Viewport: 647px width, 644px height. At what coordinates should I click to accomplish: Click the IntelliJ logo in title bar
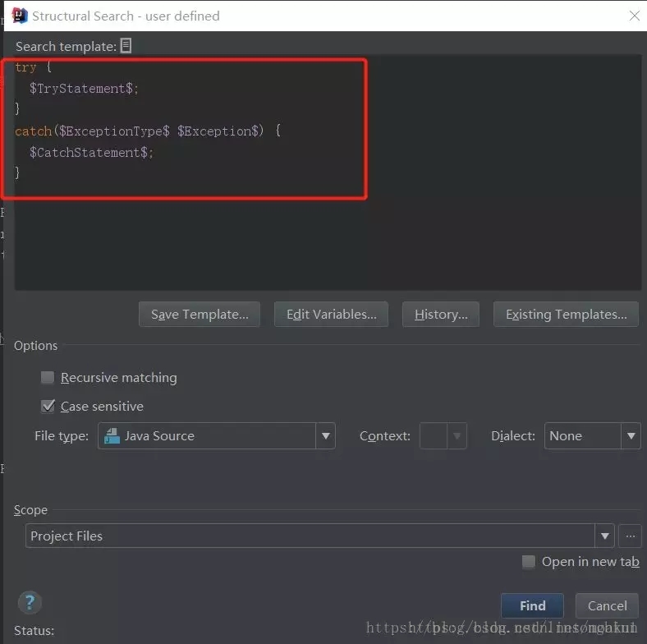coord(20,16)
